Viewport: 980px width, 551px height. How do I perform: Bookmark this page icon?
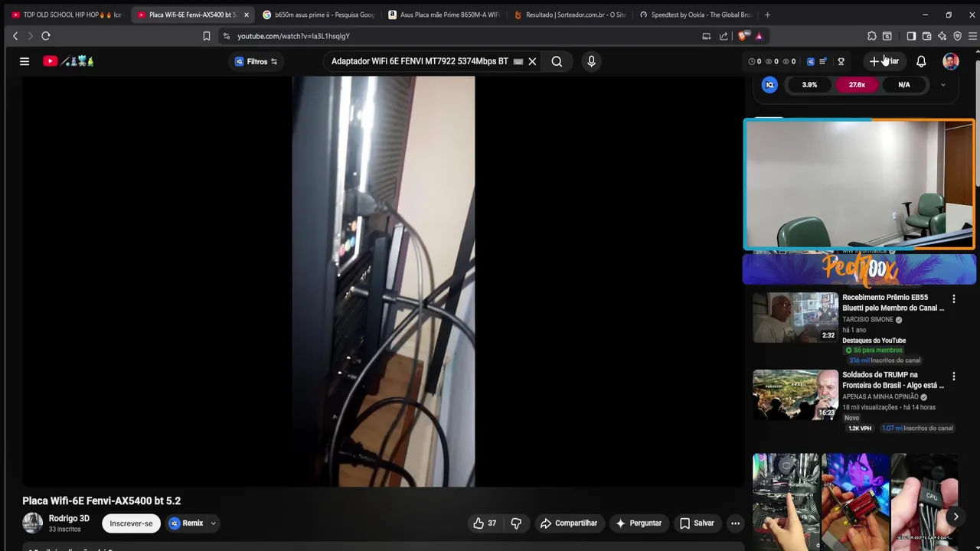click(206, 36)
